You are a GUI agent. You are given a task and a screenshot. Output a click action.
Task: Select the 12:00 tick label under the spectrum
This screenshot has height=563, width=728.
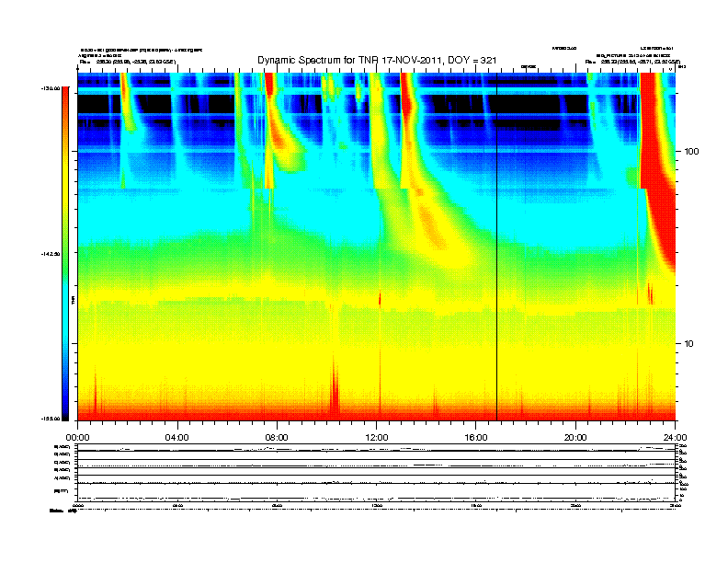377,438
